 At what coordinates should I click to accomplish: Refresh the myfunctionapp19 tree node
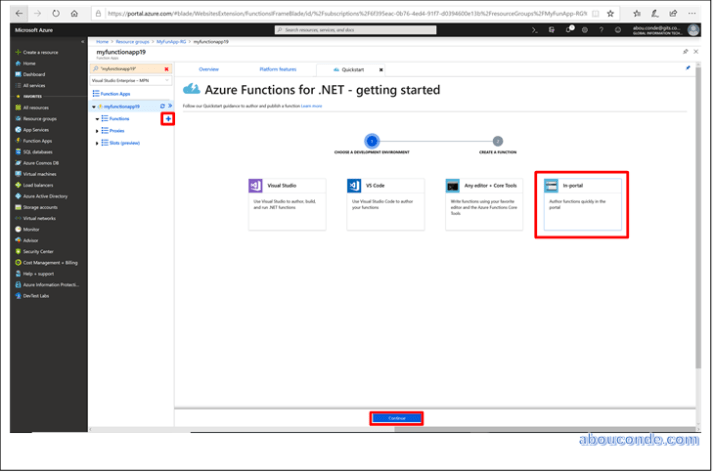[161, 106]
